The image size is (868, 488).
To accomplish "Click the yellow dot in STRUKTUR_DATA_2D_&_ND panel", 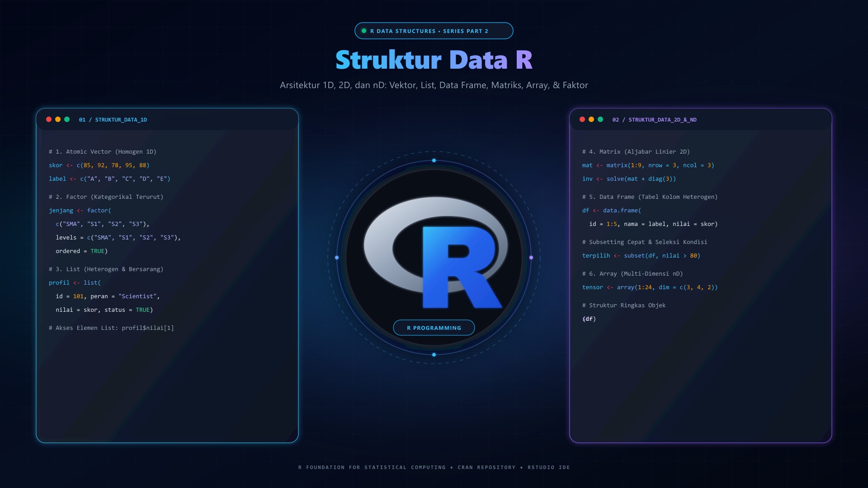I will pos(591,119).
